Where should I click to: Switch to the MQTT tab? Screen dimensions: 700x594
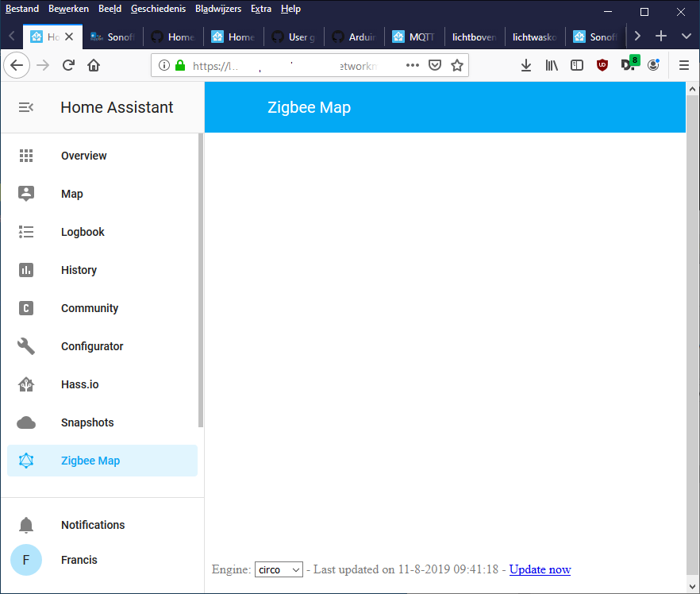click(413, 37)
